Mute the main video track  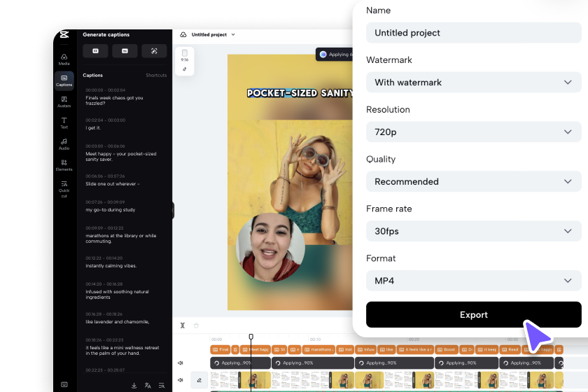pyautogui.click(x=181, y=380)
